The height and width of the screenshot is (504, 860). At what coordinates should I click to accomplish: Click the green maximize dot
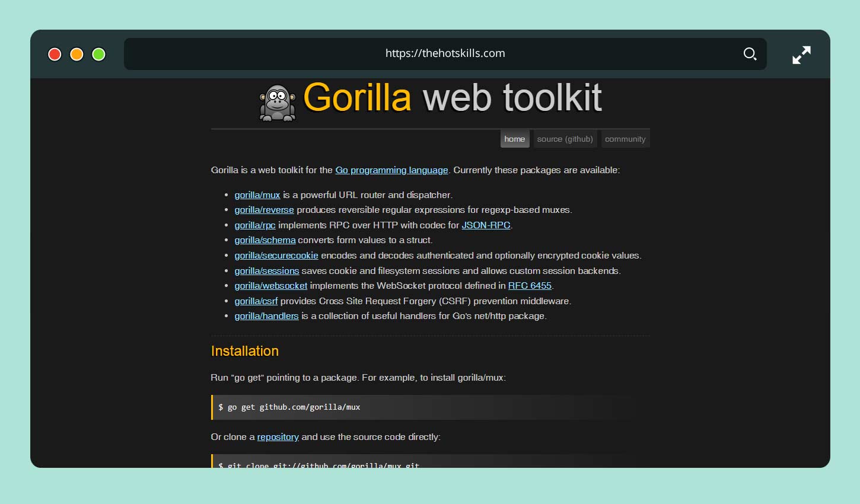(99, 55)
